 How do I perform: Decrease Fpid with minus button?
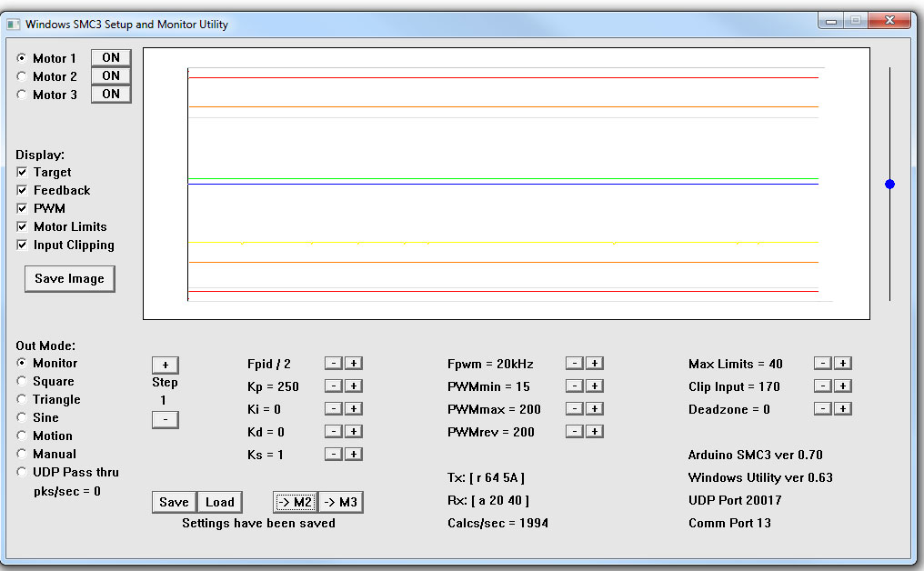[x=334, y=364]
